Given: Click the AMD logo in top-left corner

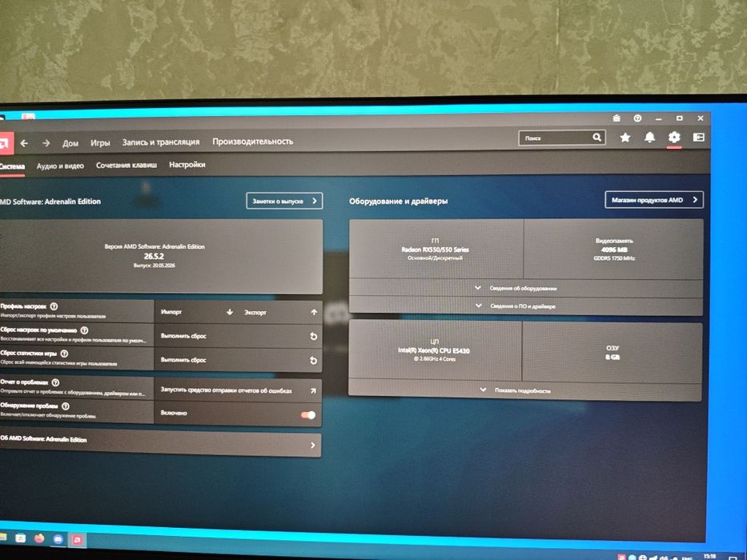Looking at the screenshot, I should tap(6, 143).
